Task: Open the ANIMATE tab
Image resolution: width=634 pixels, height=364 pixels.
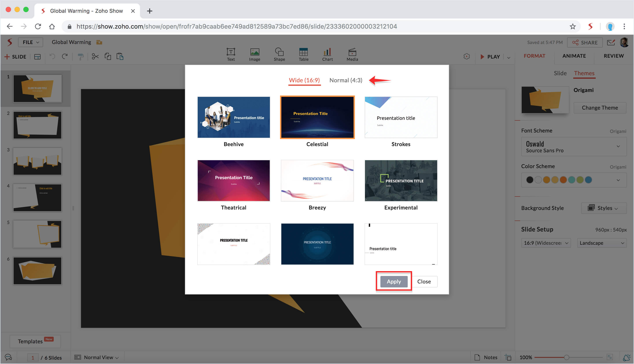Action: (x=574, y=56)
